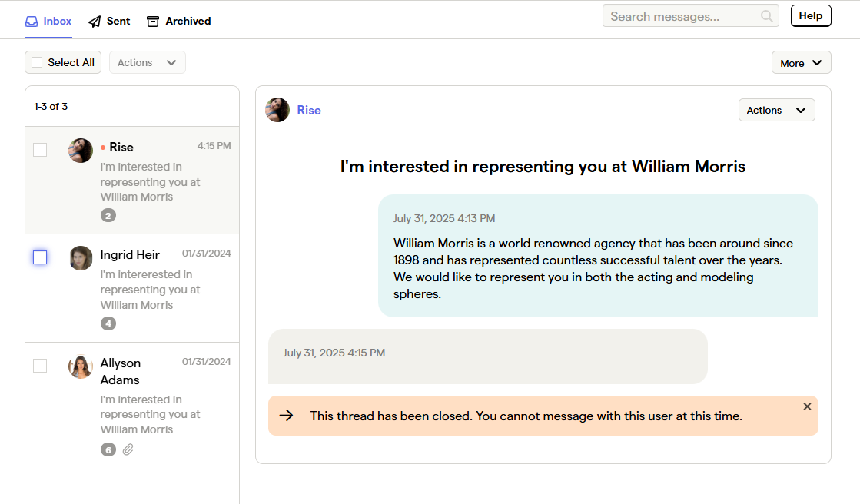Click the unread red dot beside Rise

point(103,148)
